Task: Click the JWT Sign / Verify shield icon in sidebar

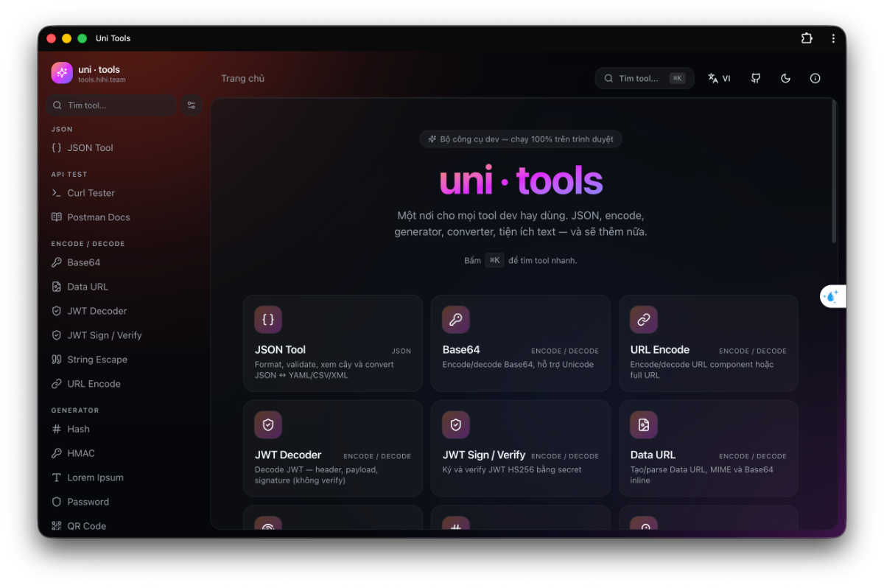Action: click(x=57, y=335)
